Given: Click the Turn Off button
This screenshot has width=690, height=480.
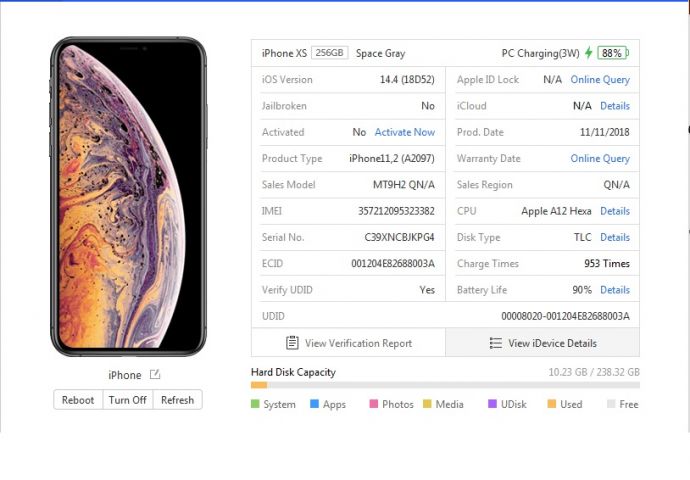Looking at the screenshot, I should point(128,400).
